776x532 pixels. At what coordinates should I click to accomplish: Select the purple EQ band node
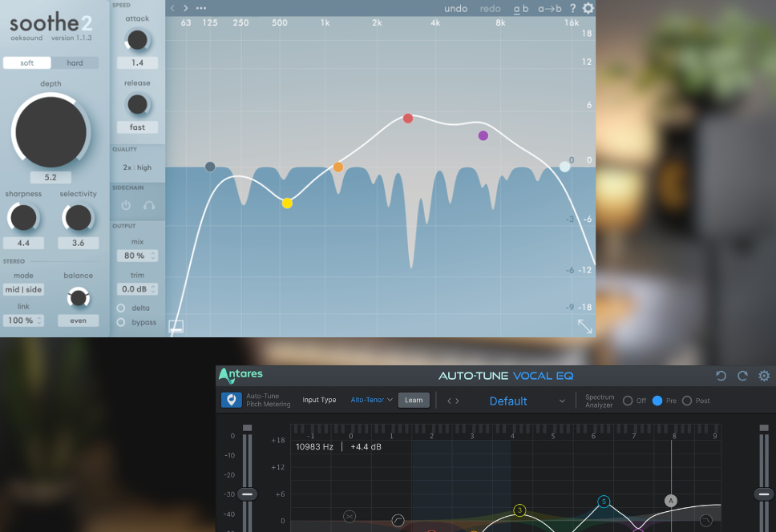(483, 135)
